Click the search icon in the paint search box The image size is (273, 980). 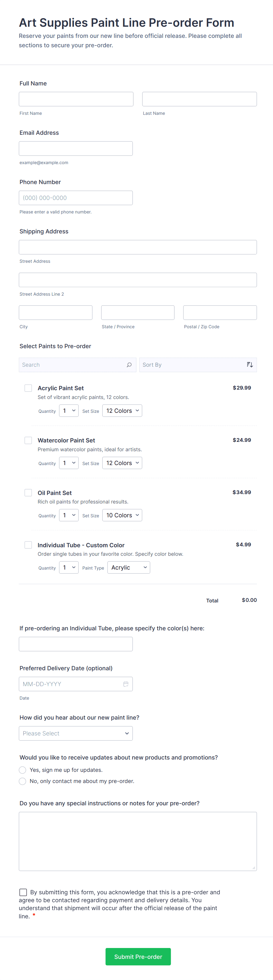click(129, 364)
